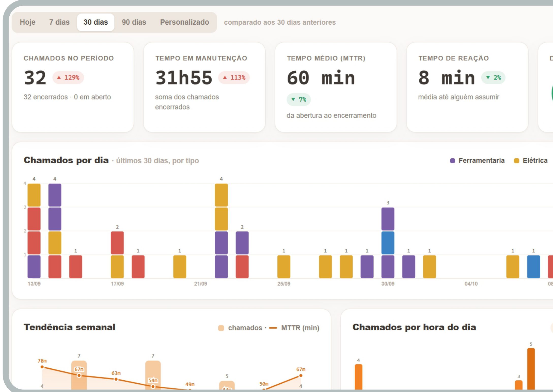Switch to the Hoje period tab
Screen dimensions: 553x392
click(x=27, y=22)
